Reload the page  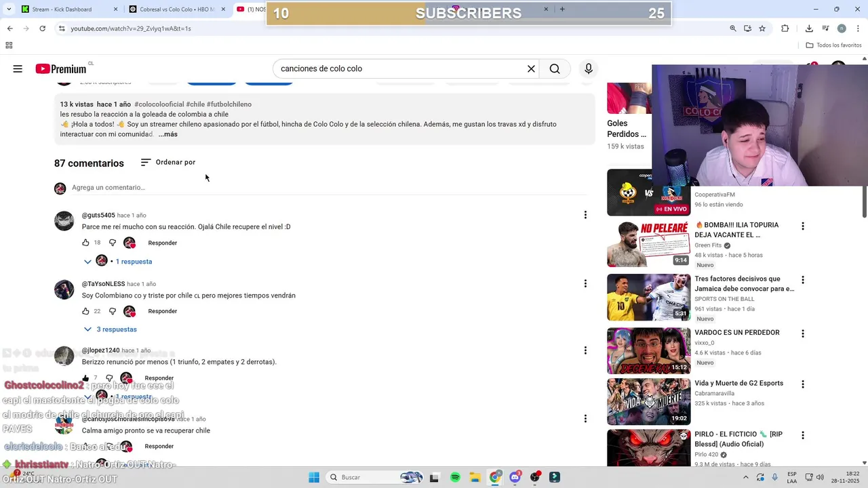[42, 28]
